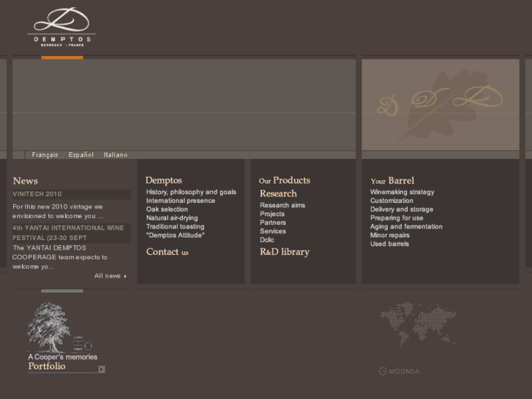532x399 pixels.
Task: Open the dotted world map graphic
Action: point(419,324)
